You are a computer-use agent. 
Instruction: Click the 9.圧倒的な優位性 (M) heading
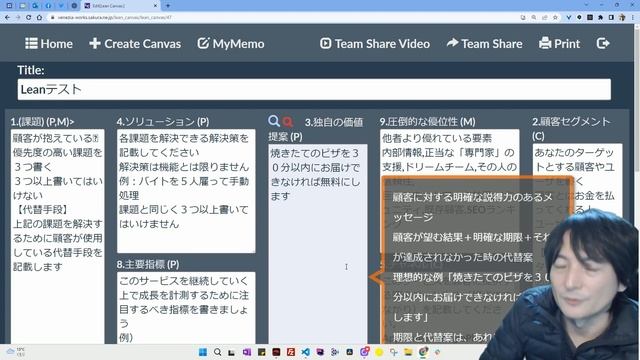pyautogui.click(x=427, y=122)
